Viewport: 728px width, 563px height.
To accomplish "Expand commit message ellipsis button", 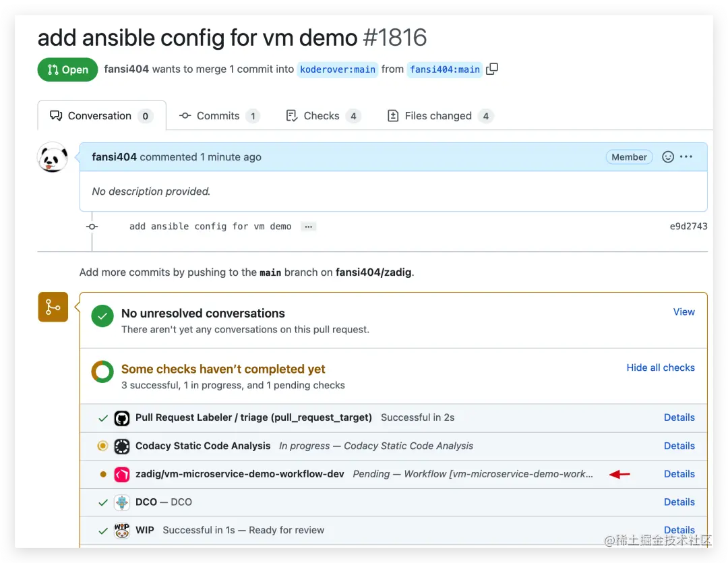I will pyautogui.click(x=308, y=227).
